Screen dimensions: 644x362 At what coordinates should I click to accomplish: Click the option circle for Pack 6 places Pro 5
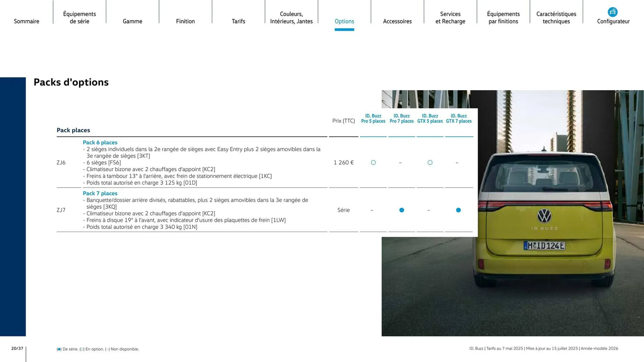tap(373, 163)
